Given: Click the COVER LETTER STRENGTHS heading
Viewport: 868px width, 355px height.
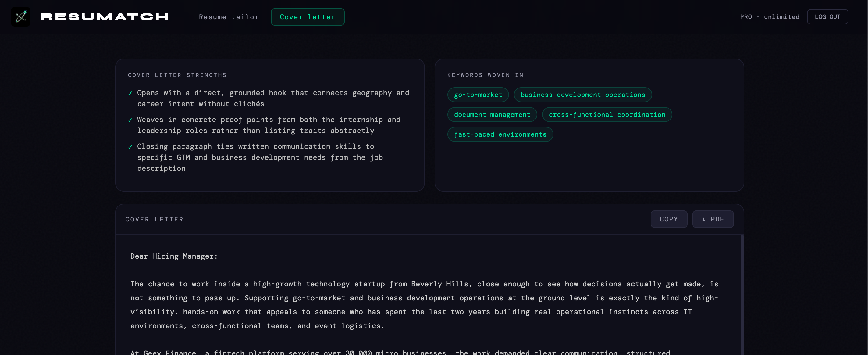Looking at the screenshot, I should [x=177, y=75].
